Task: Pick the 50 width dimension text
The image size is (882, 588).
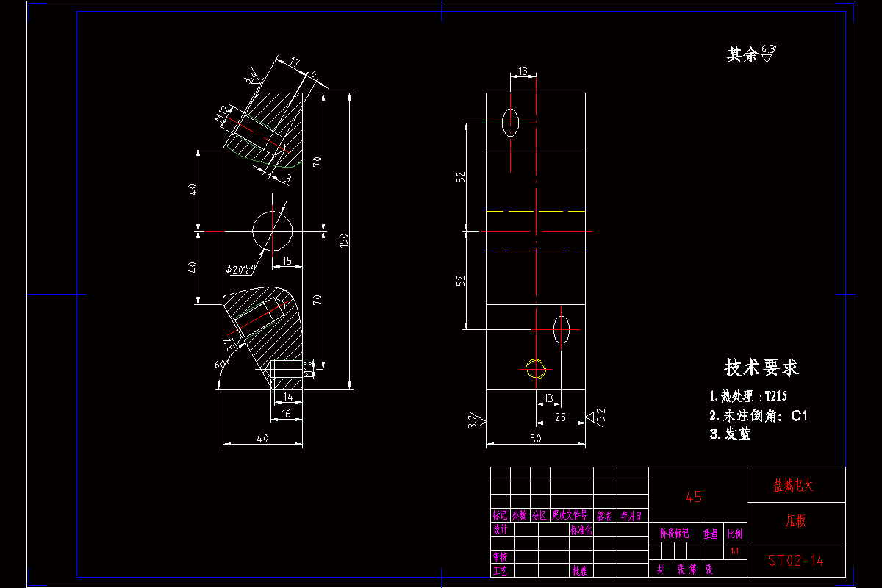Action: [x=535, y=438]
